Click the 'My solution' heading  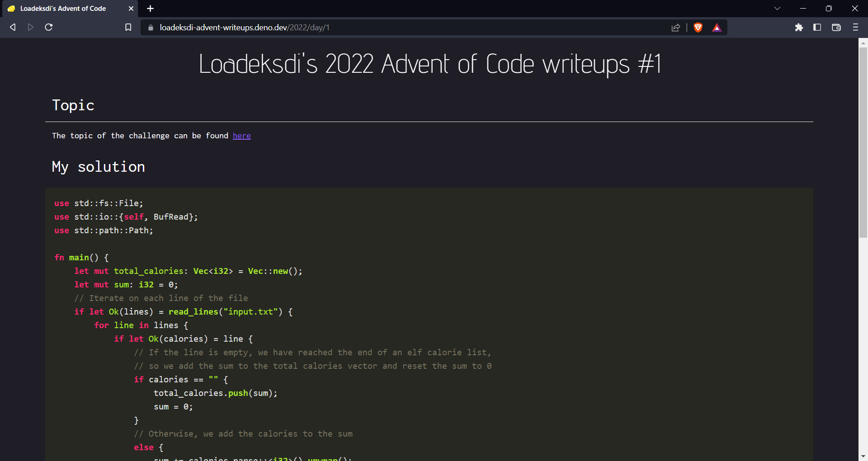pyautogui.click(x=99, y=167)
